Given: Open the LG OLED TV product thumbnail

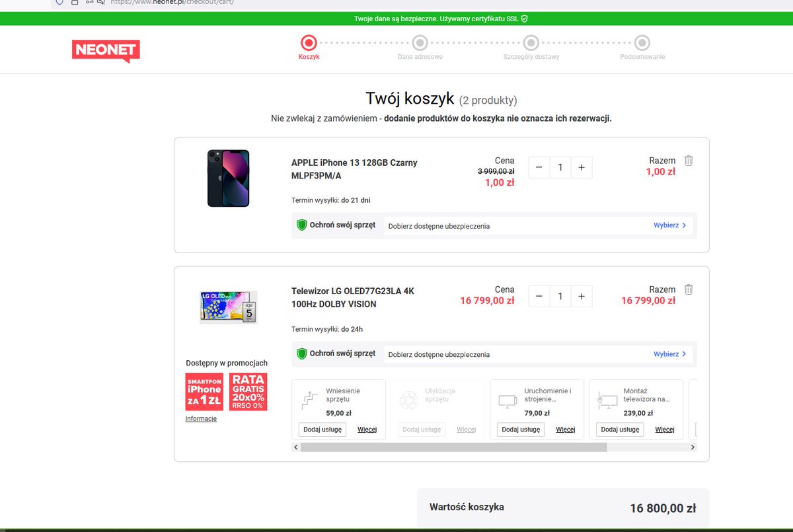Looking at the screenshot, I should [228, 306].
